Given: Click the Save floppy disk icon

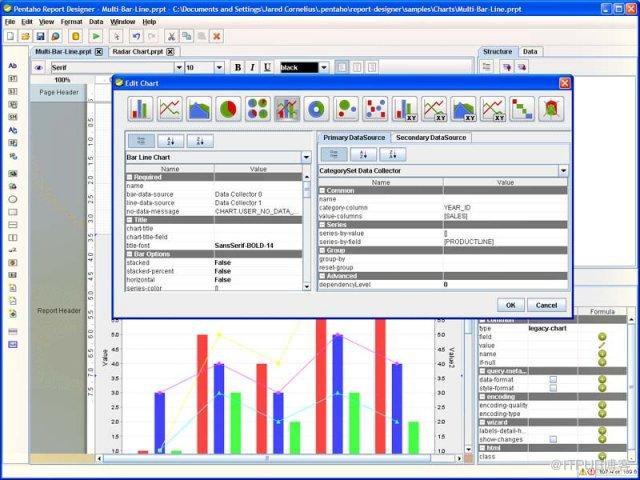Looking at the screenshot, I should [40, 36].
